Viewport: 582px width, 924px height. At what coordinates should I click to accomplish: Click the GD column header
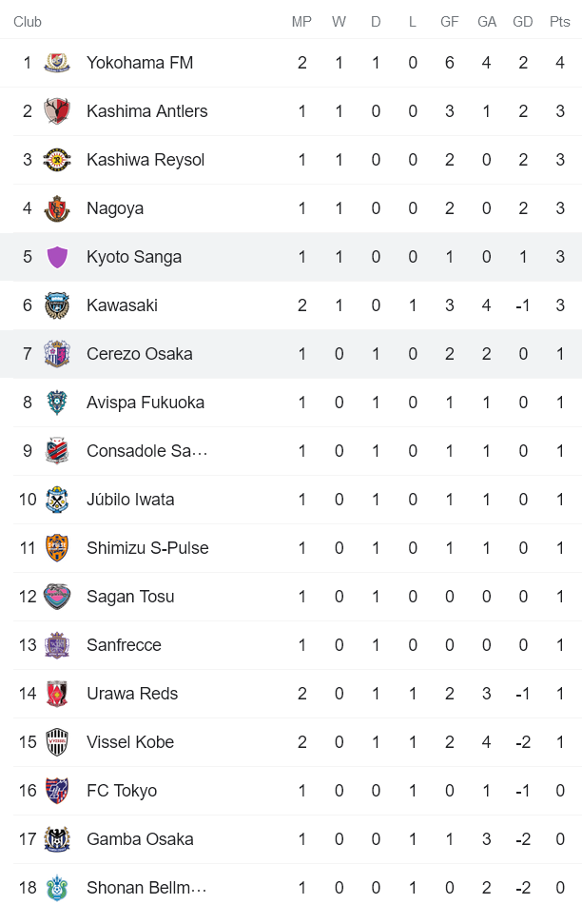coord(523,20)
